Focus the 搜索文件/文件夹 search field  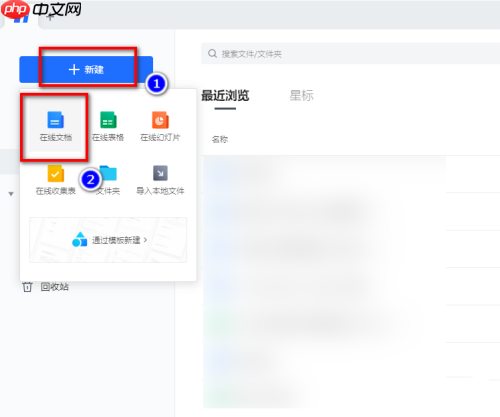(350, 54)
